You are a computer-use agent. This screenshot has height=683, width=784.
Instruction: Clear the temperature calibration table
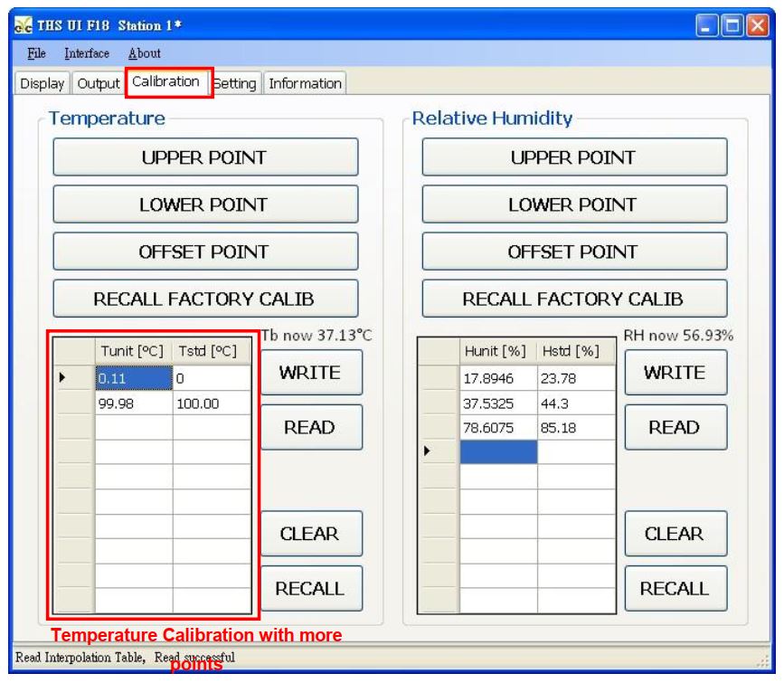click(311, 535)
